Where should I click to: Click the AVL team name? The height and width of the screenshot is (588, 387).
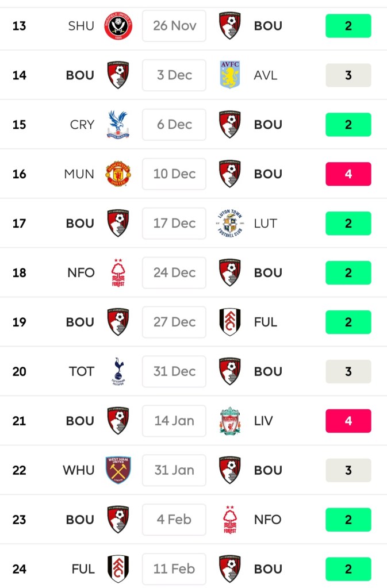(266, 75)
